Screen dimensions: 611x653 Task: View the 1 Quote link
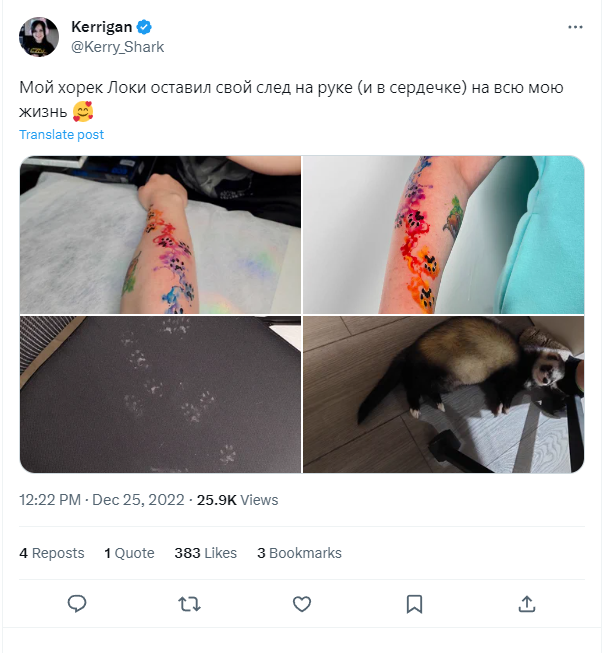coord(129,553)
